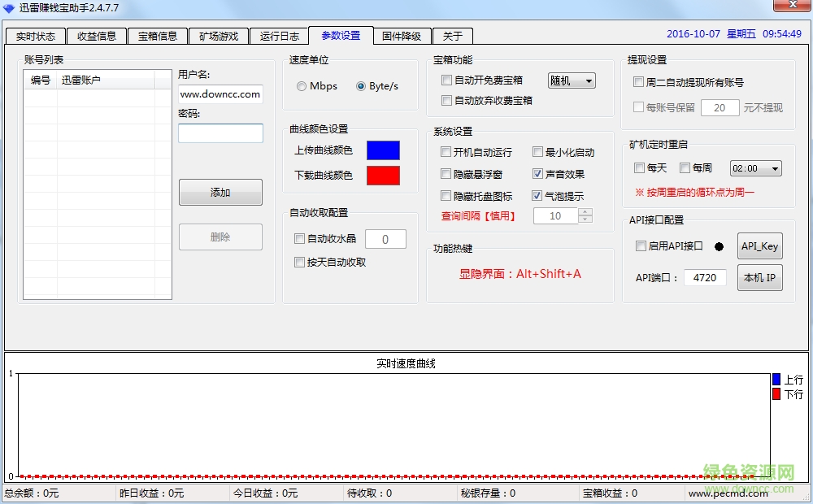Open the 随机 box mode dropdown
This screenshot has height=504, width=813.
[572, 80]
